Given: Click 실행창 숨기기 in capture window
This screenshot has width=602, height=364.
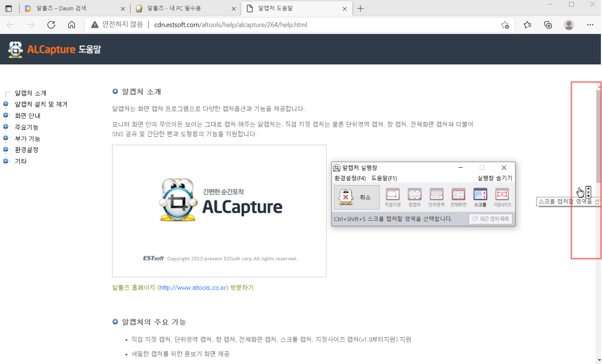Looking at the screenshot, I should click(495, 178).
